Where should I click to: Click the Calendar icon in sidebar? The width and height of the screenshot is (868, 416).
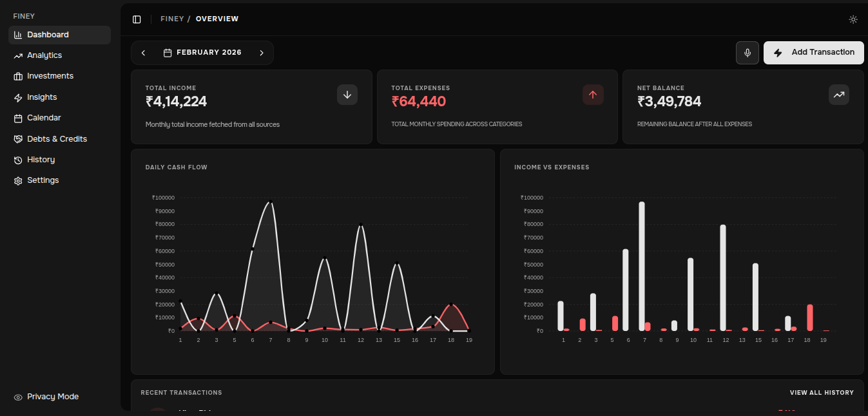[18, 118]
